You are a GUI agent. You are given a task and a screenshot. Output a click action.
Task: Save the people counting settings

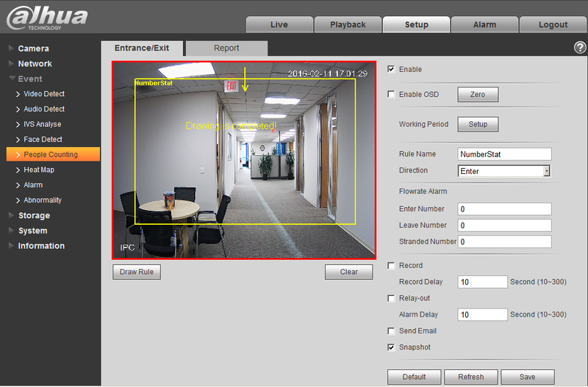click(x=527, y=377)
